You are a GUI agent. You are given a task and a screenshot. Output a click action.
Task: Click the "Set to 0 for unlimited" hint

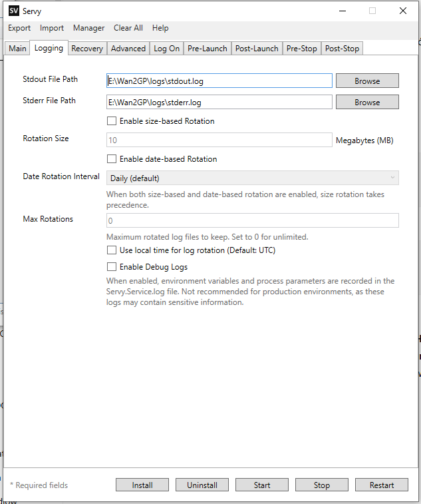tap(270, 237)
